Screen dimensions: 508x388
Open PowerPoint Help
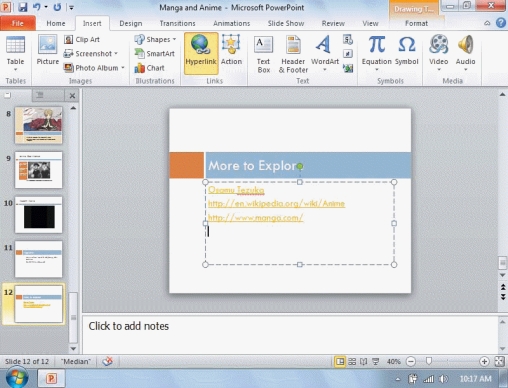pos(501,23)
